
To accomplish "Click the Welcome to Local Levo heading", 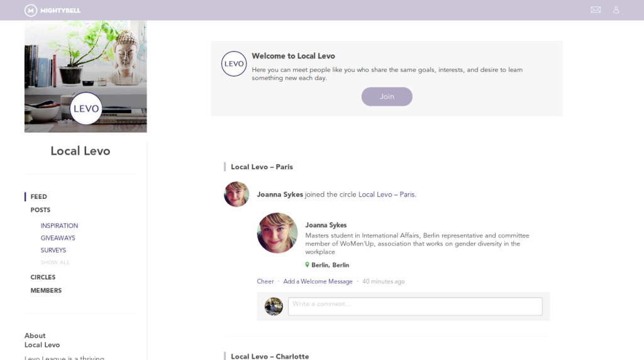I will point(293,56).
